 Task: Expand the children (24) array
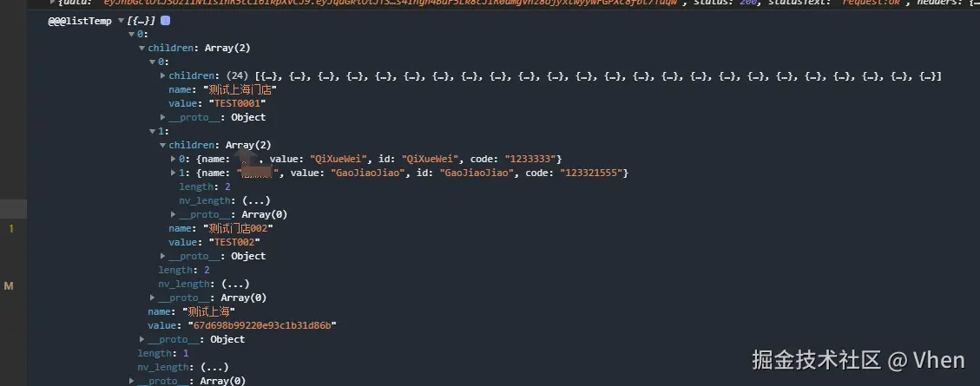pos(163,75)
